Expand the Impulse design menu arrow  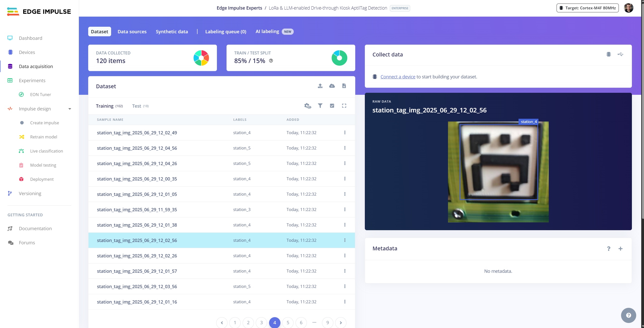click(x=70, y=109)
